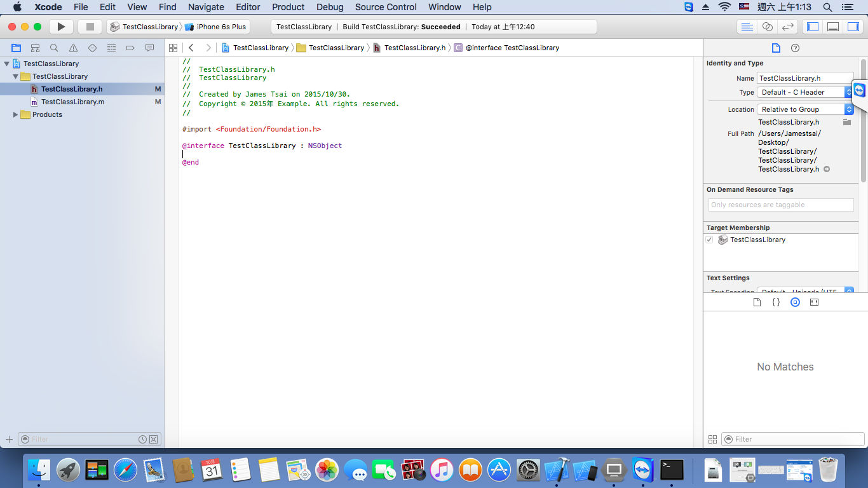The height and width of the screenshot is (488, 868).
Task: Show File Template library
Action: (757, 302)
